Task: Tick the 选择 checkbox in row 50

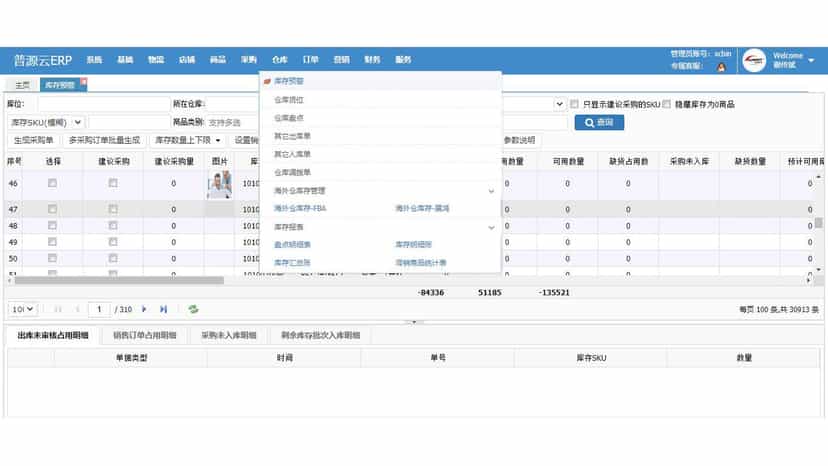Action: (52, 258)
